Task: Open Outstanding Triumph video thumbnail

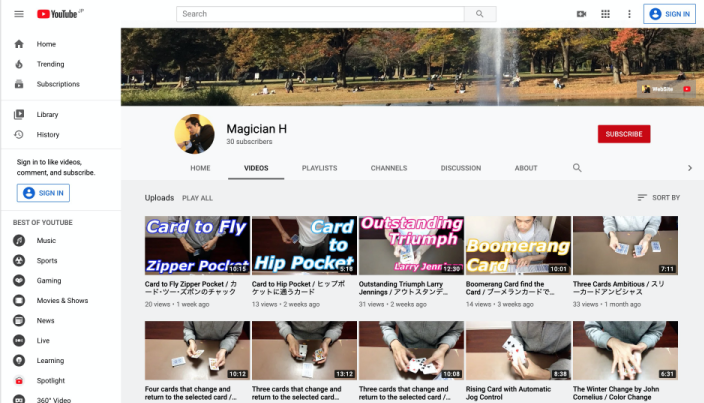Action: click(411, 245)
